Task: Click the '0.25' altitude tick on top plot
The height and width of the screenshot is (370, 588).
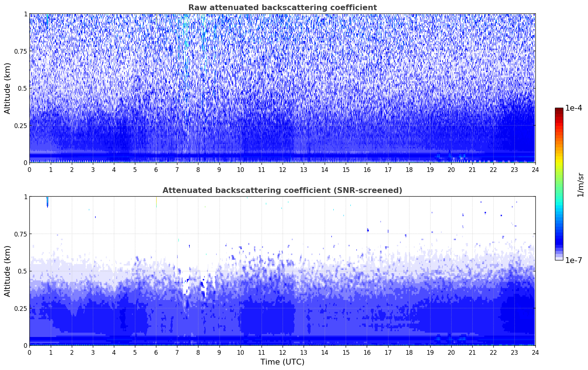Action: tap(21, 126)
